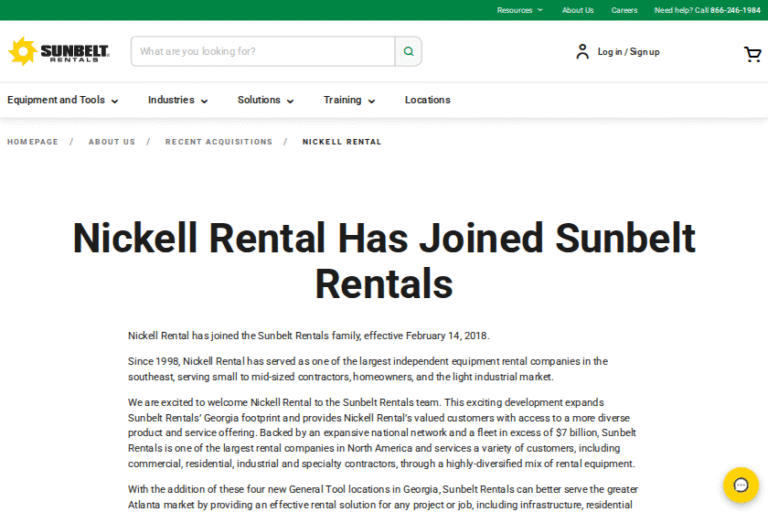
Task: Expand the Resources dropdown
Action: click(x=519, y=10)
